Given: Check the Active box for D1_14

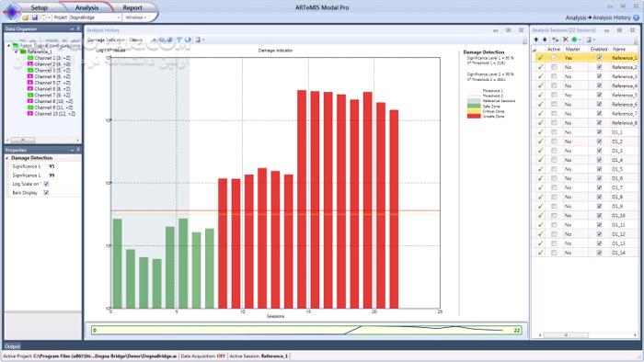Looking at the screenshot, I should click(554, 253).
